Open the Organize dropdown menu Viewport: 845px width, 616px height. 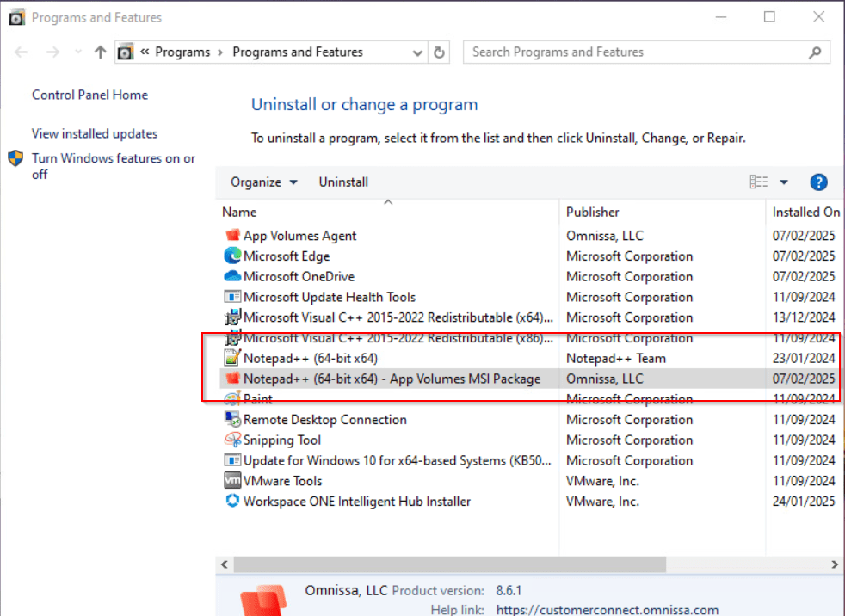click(264, 182)
